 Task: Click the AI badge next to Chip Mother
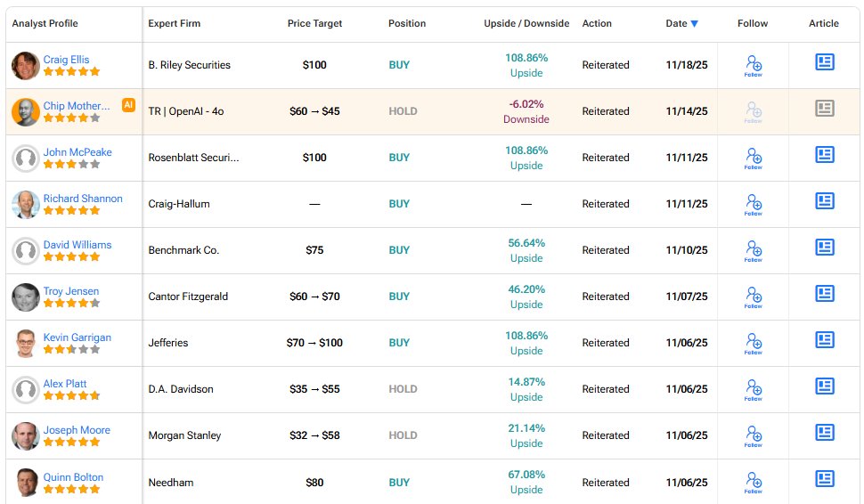[x=128, y=105]
